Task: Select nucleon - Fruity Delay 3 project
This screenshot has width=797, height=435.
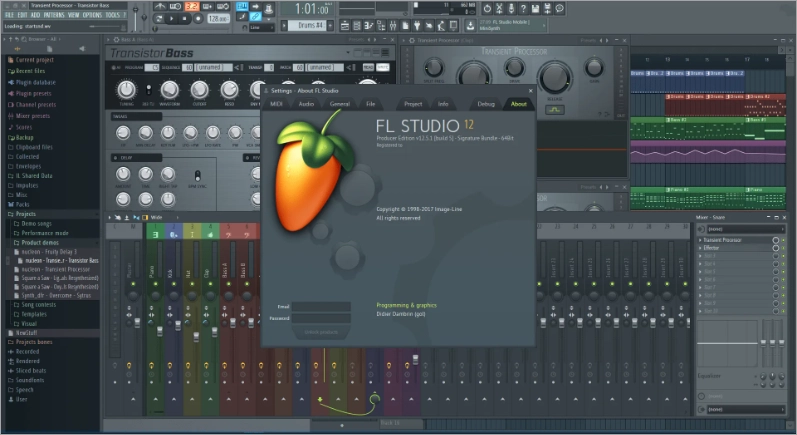Action: click(49, 252)
